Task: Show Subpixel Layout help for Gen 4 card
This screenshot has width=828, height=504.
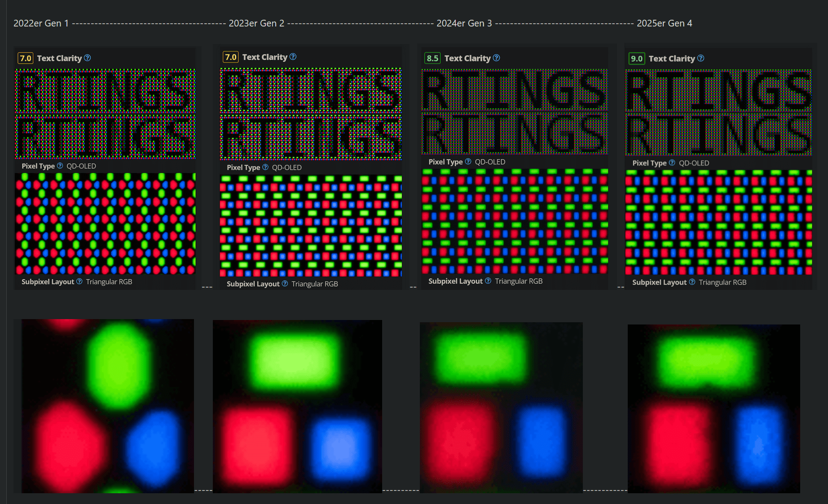Action: [692, 282]
